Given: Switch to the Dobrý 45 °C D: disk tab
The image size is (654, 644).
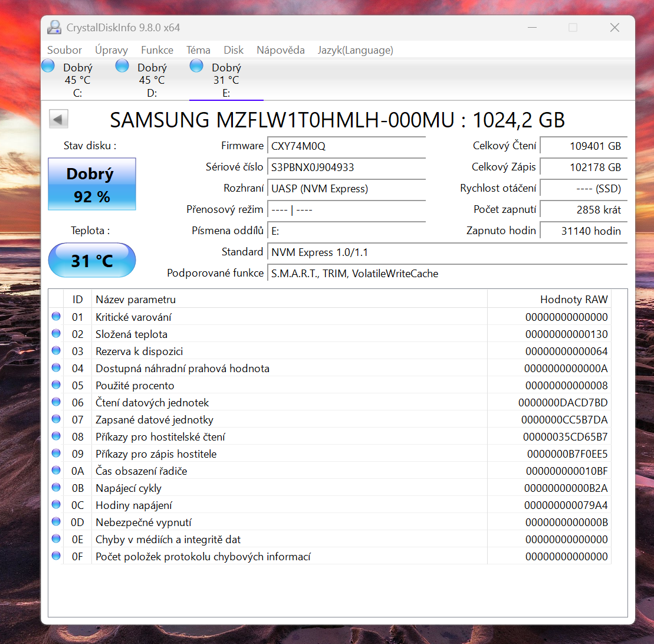Looking at the screenshot, I should pos(152,80).
